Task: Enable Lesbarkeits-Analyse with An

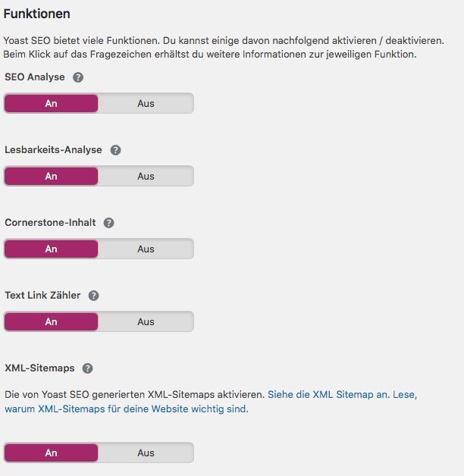Action: (52, 176)
